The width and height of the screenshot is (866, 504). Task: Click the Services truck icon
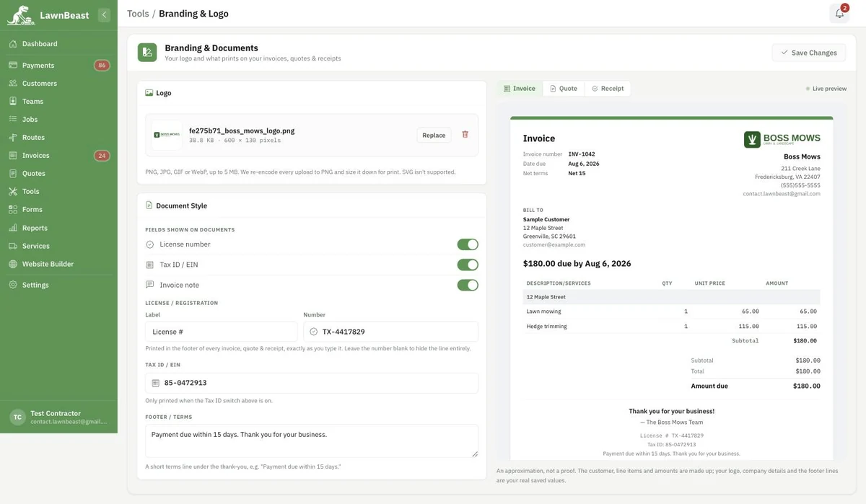(13, 246)
